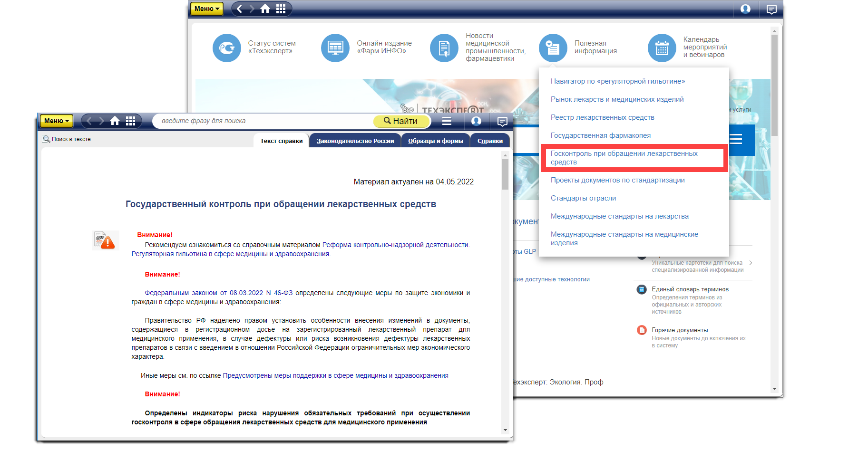Click the down arrow of document scrollbar
This screenshot has width=868, height=460.
[x=505, y=430]
